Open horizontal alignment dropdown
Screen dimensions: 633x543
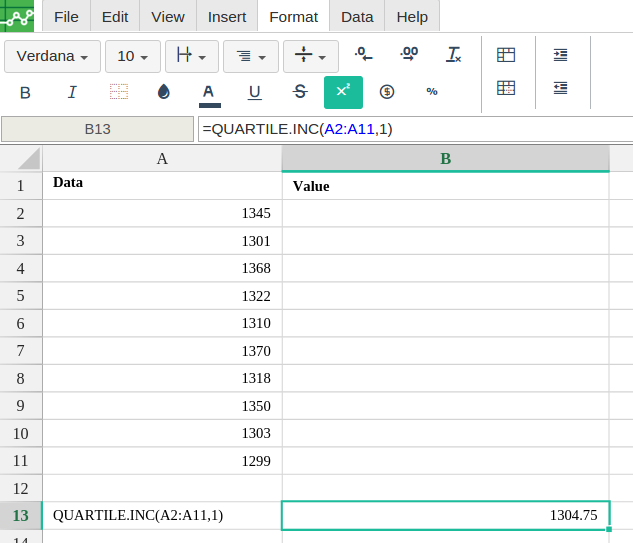(251, 57)
